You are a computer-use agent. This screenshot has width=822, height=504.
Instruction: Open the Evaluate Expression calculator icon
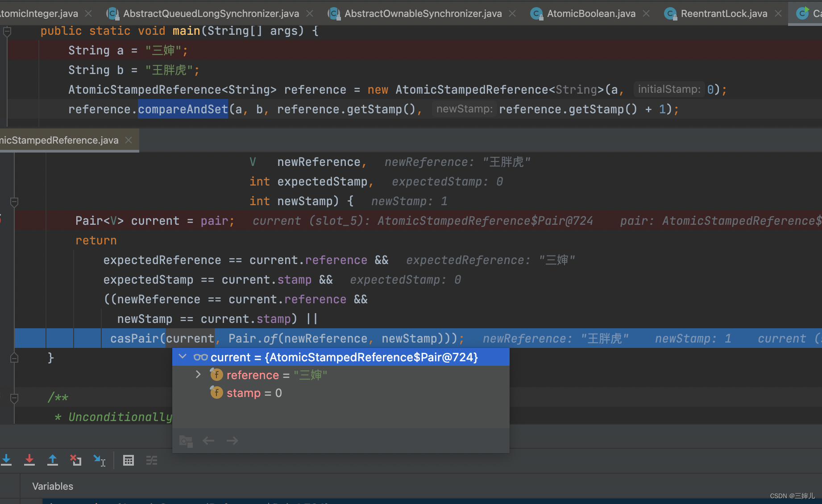click(x=129, y=460)
